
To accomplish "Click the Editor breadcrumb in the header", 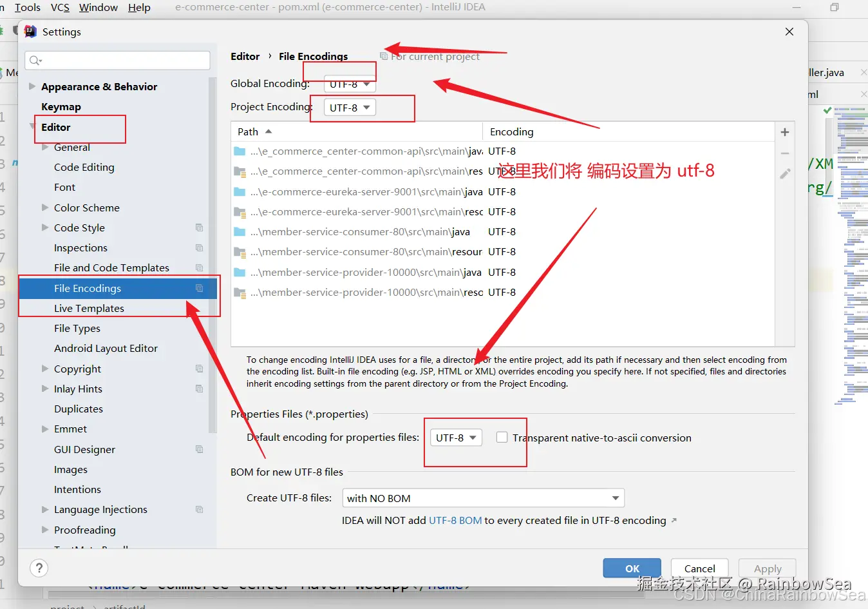I will pyautogui.click(x=245, y=56).
